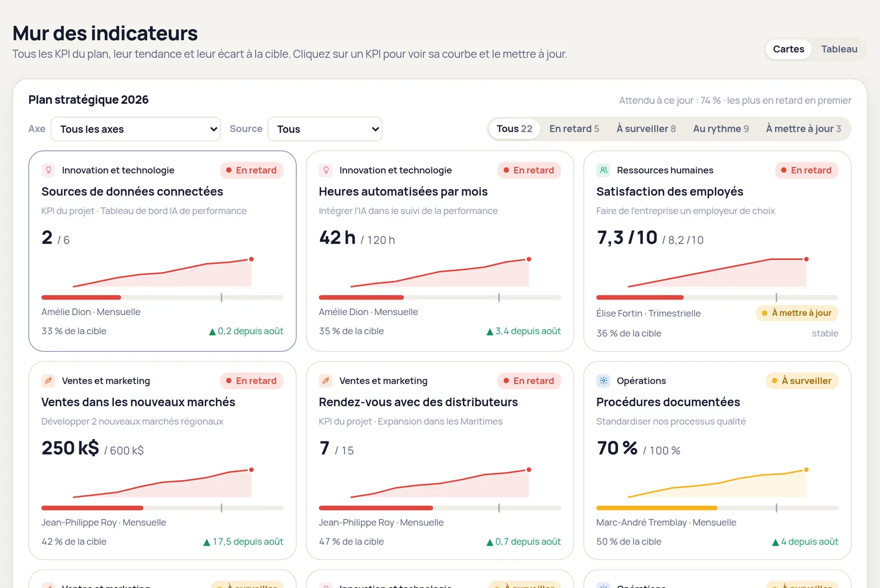
Task: Click the trend chart for Ventes dans les nouveaux marchés
Action: [162, 482]
